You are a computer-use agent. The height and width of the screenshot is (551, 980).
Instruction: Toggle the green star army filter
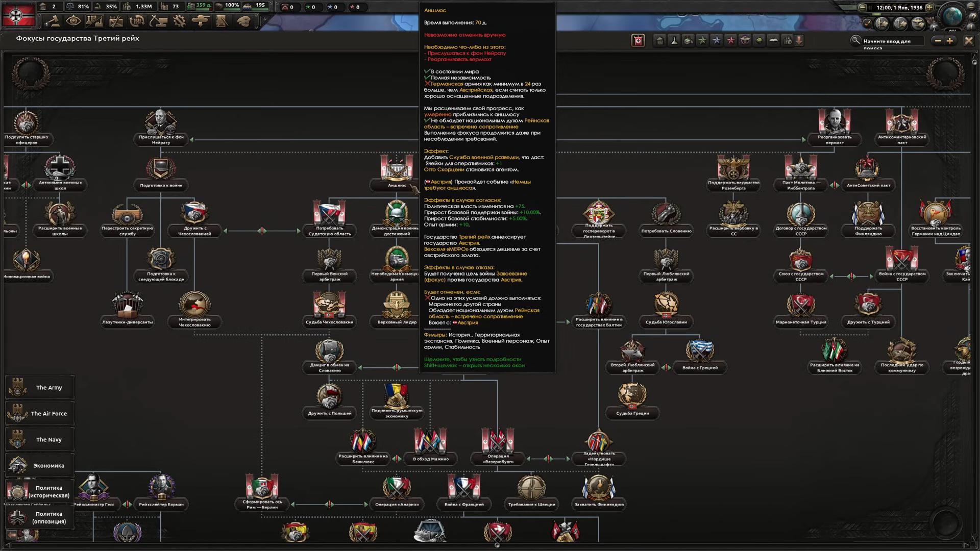(702, 41)
